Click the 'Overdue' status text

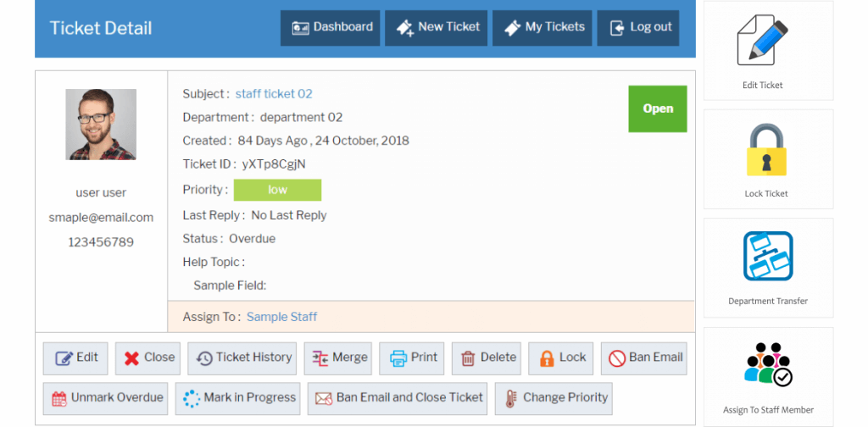tap(253, 239)
